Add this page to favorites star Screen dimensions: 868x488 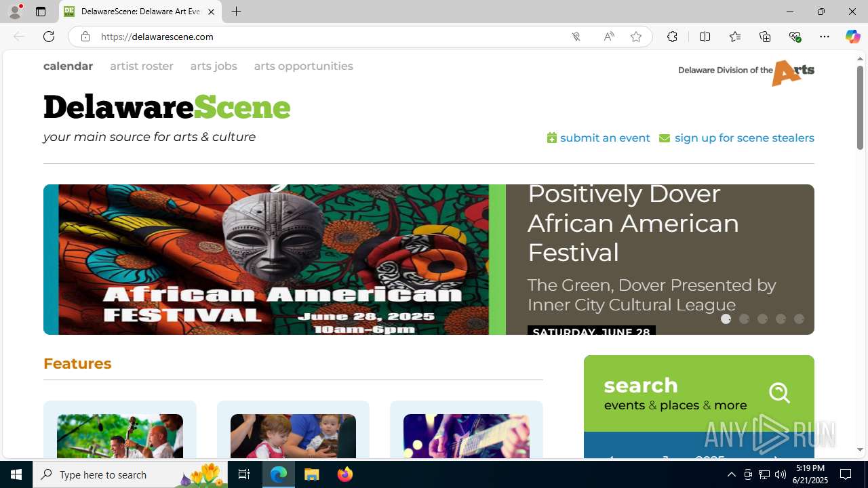pyautogui.click(x=636, y=37)
